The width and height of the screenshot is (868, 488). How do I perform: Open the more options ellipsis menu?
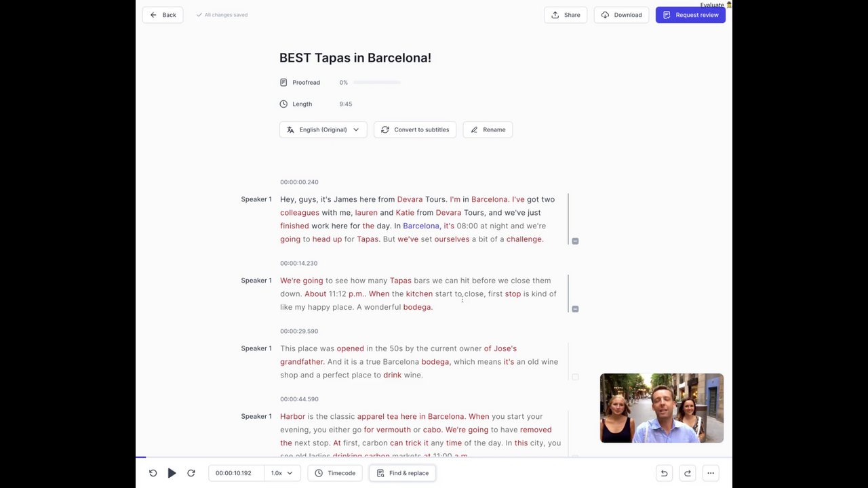pos(711,473)
